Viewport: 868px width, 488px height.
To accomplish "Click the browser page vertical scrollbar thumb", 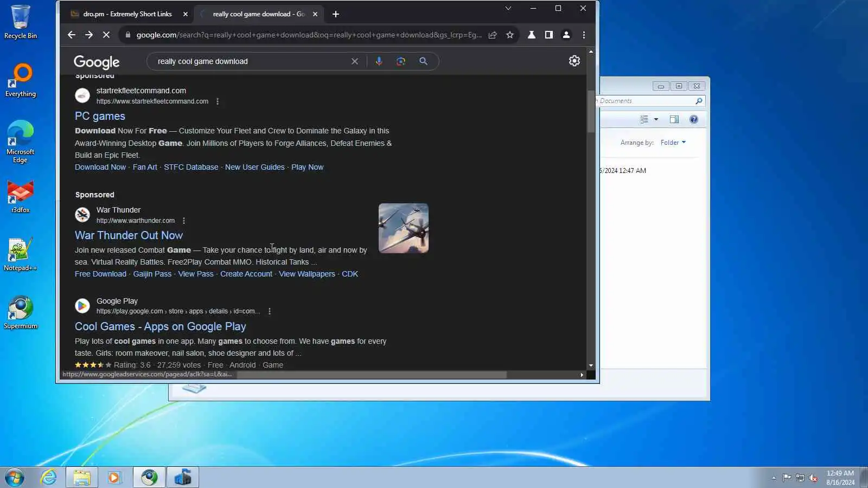I will [x=591, y=111].
